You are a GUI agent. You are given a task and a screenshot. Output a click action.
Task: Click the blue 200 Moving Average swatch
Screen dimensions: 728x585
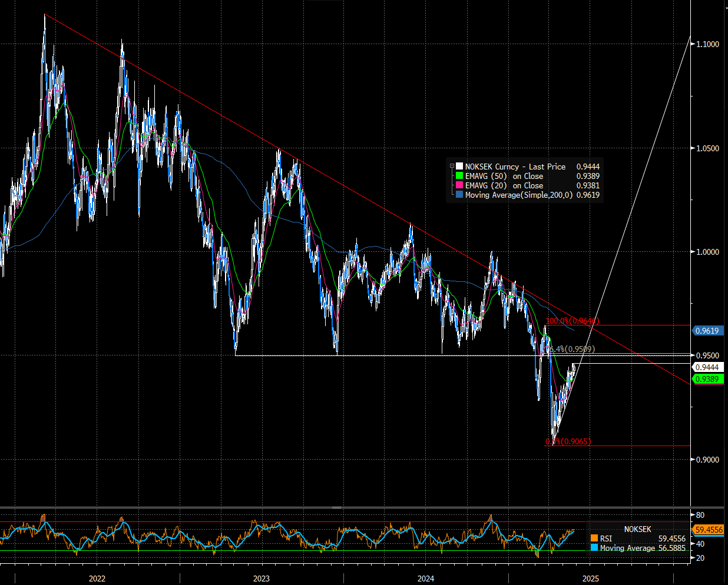[x=459, y=195]
